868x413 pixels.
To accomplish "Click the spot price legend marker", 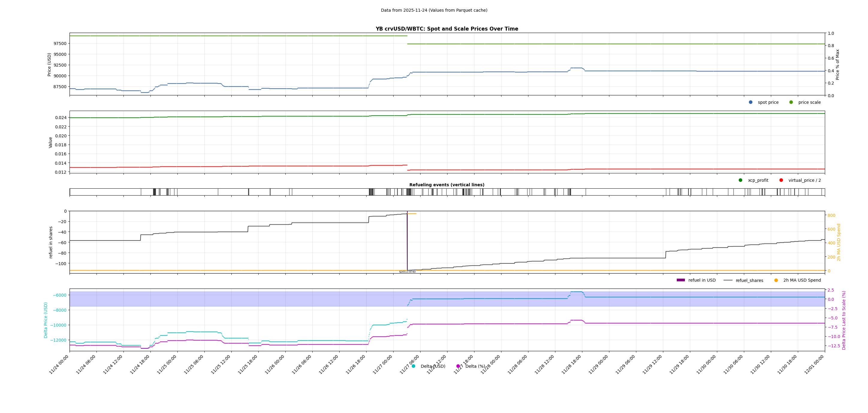I will pos(751,102).
